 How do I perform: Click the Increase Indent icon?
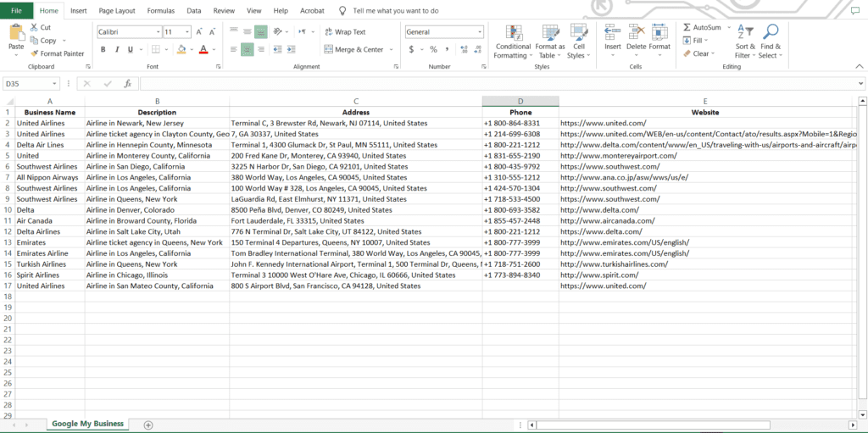point(292,49)
